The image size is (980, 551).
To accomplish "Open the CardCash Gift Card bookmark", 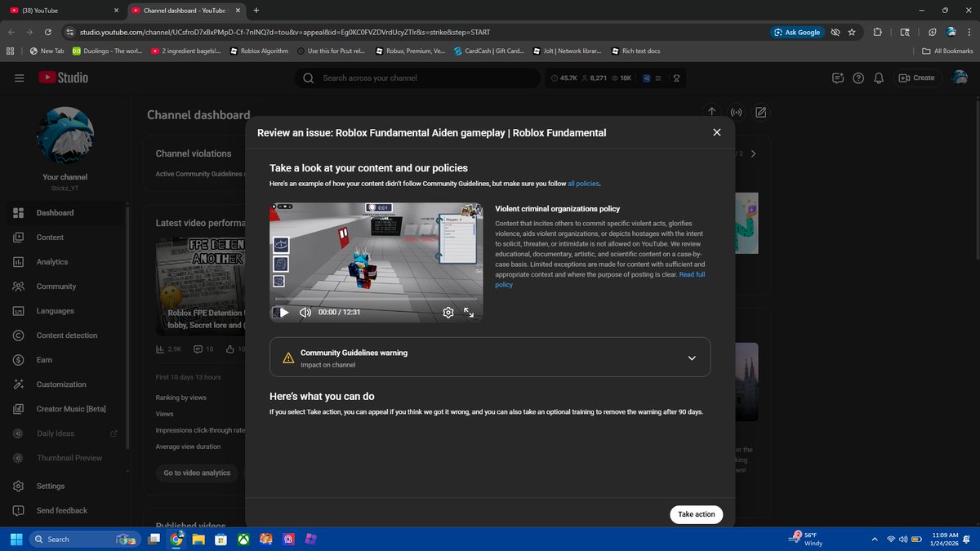I will click(488, 51).
